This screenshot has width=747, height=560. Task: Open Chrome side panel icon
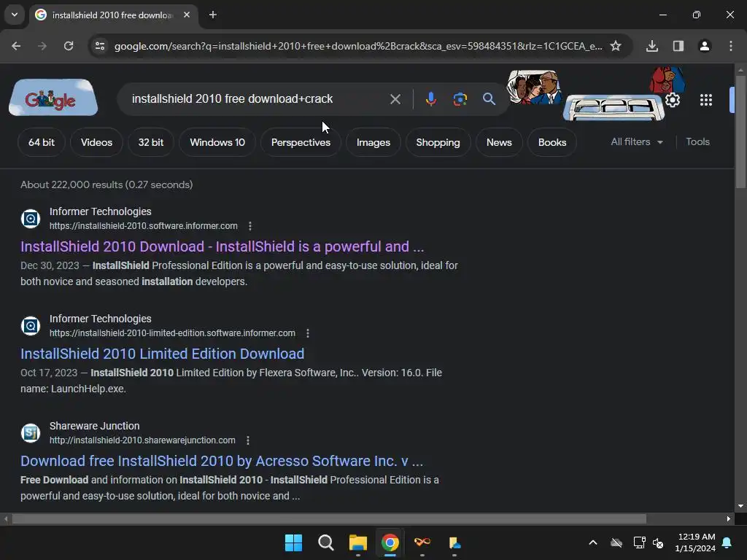(x=678, y=46)
